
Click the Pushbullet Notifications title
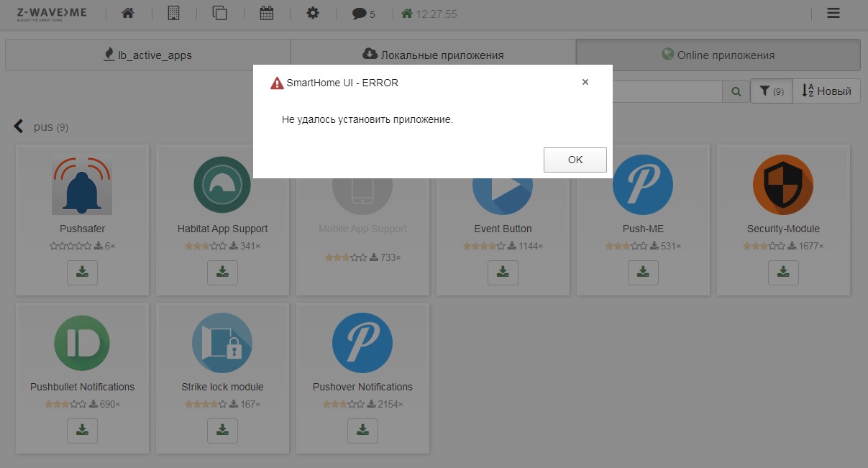(x=82, y=387)
